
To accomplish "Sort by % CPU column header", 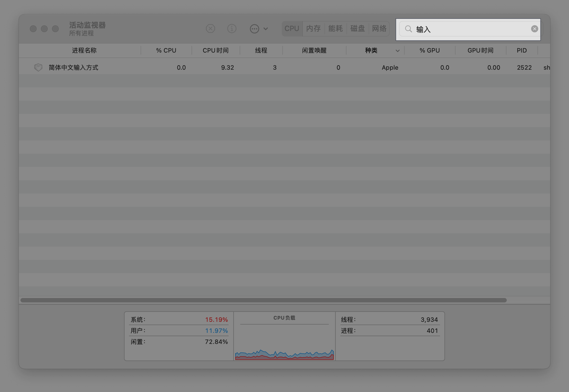I will pyautogui.click(x=166, y=51).
